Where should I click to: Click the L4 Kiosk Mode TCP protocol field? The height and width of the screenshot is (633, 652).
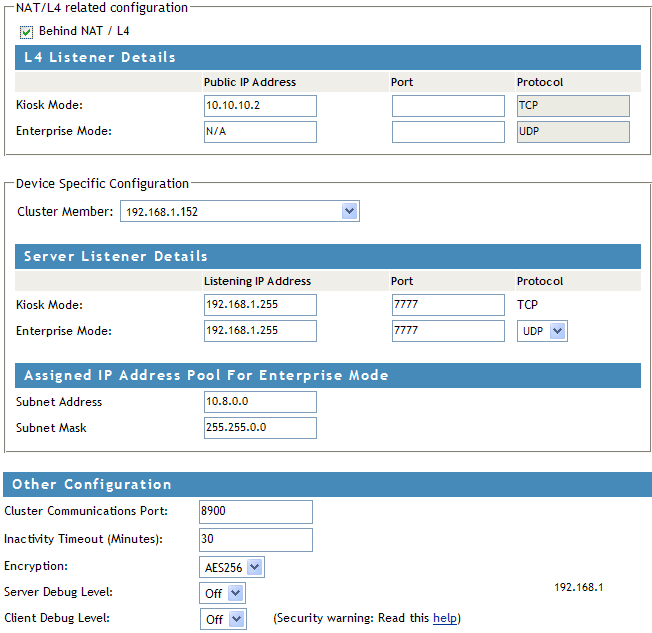pos(573,106)
